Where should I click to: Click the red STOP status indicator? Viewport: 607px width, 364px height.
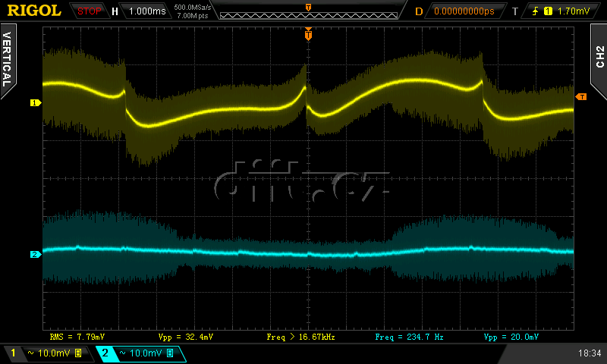(90, 11)
